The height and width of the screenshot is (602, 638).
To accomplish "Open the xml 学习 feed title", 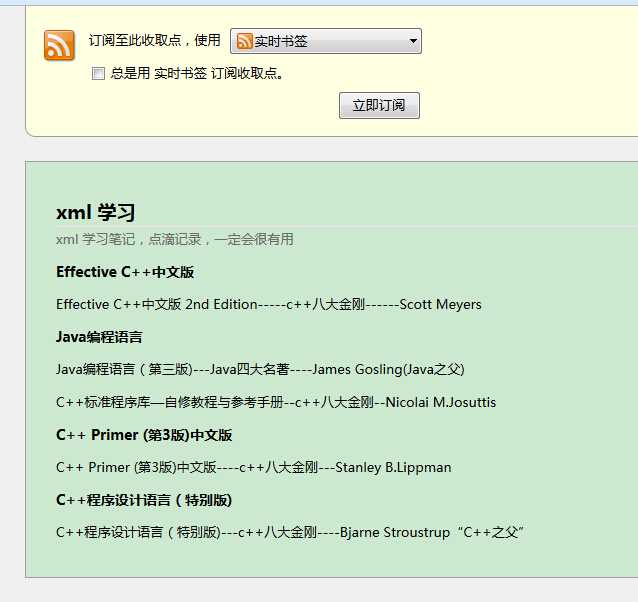I will point(96,212).
